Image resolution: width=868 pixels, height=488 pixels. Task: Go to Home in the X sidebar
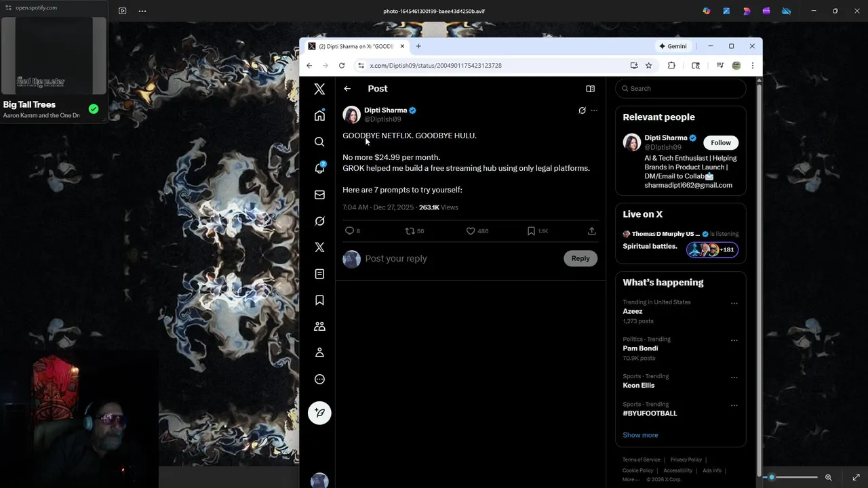[x=319, y=115]
